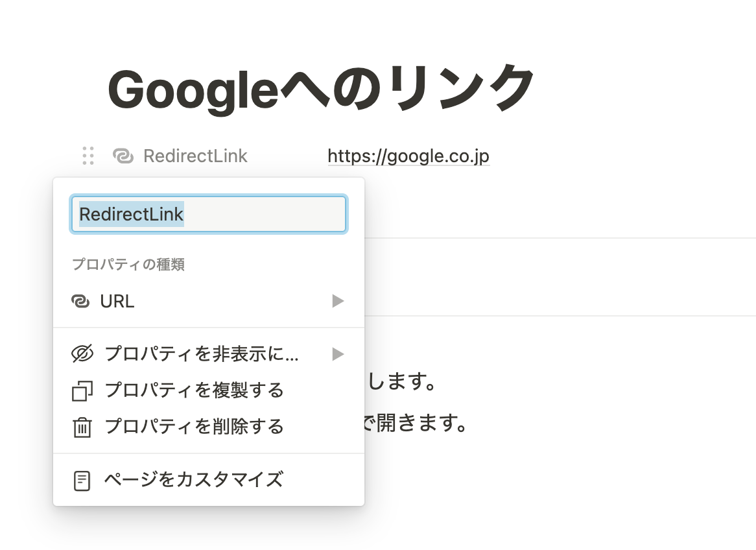This screenshot has height=550, width=756.
Task: Click the page document icon for customize
Action: coord(82,481)
